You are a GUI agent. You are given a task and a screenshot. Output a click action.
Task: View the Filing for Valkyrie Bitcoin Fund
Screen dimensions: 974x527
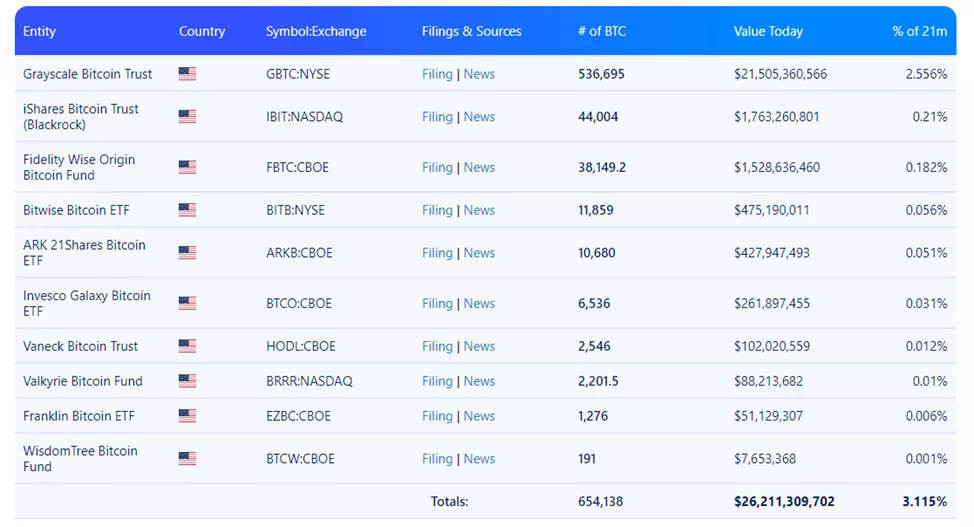437,381
